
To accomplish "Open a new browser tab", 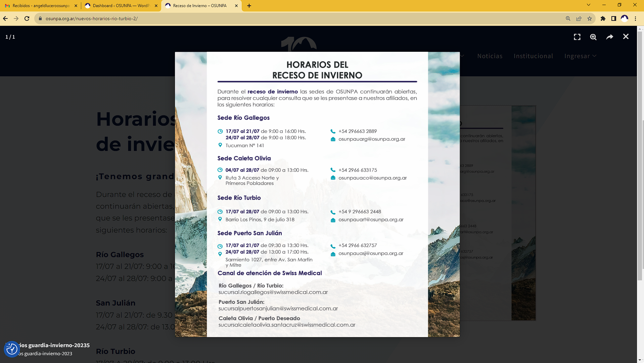I will (x=249, y=6).
